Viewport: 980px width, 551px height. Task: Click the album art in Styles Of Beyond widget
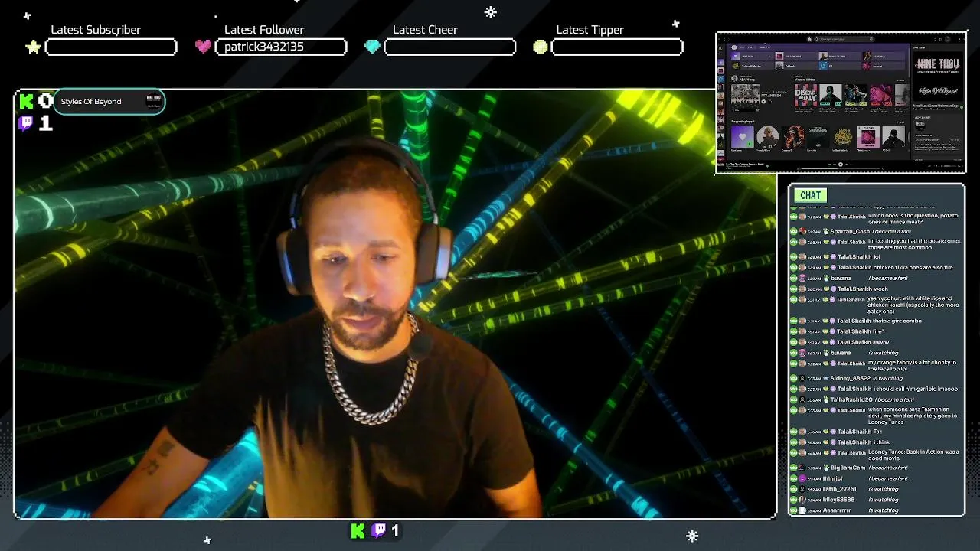(153, 101)
